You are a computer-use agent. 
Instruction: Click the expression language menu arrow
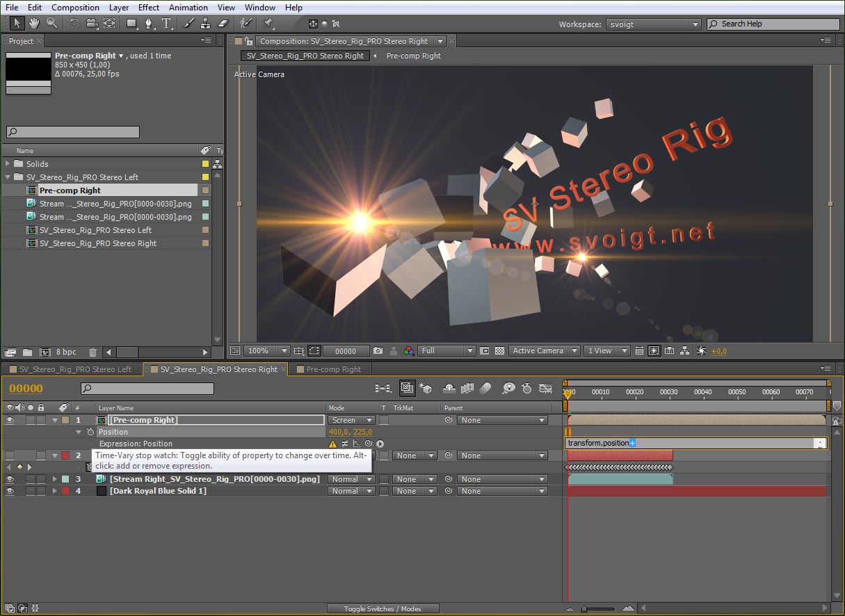pyautogui.click(x=380, y=444)
